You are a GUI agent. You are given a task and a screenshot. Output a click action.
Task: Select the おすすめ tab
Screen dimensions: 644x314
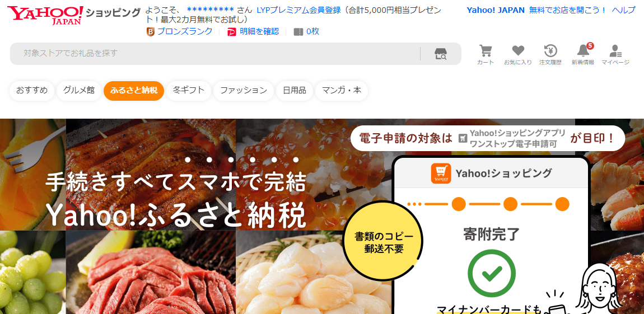click(x=32, y=91)
